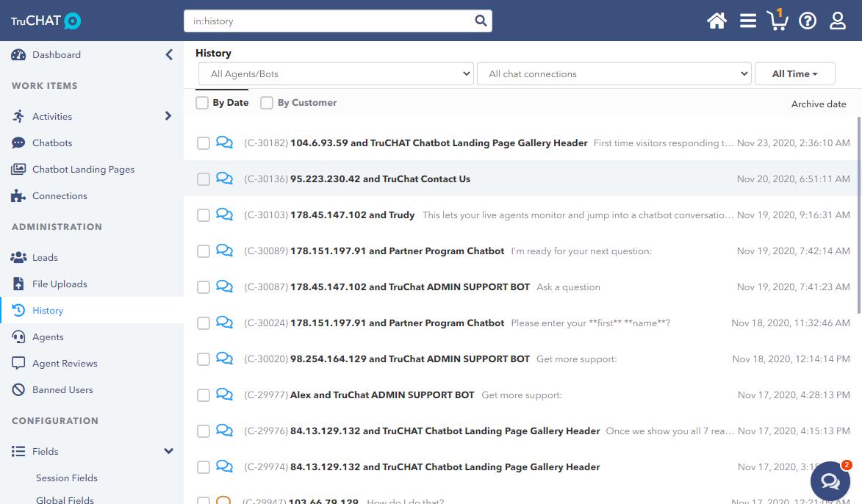Click the File Uploads document icon

(18, 284)
